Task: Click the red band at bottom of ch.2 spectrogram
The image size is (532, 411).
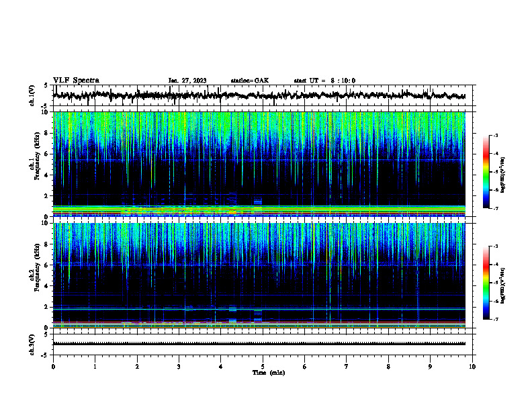Action: point(259,322)
